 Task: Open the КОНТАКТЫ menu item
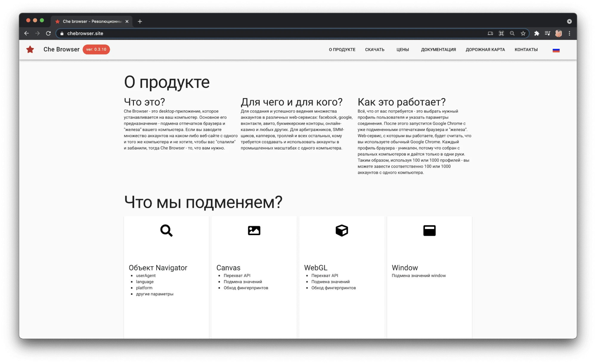[x=526, y=50]
